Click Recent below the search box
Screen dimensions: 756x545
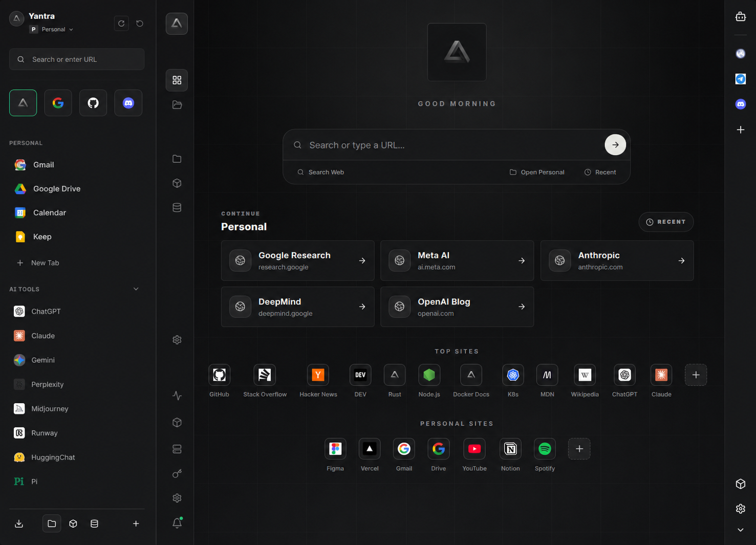(600, 172)
